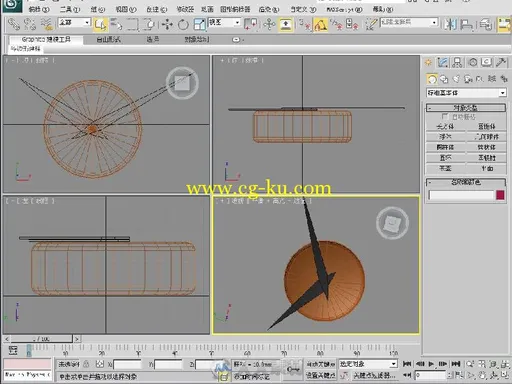The height and width of the screenshot is (384, 512).
Task: Click the Align tool icon
Action: 467,24
